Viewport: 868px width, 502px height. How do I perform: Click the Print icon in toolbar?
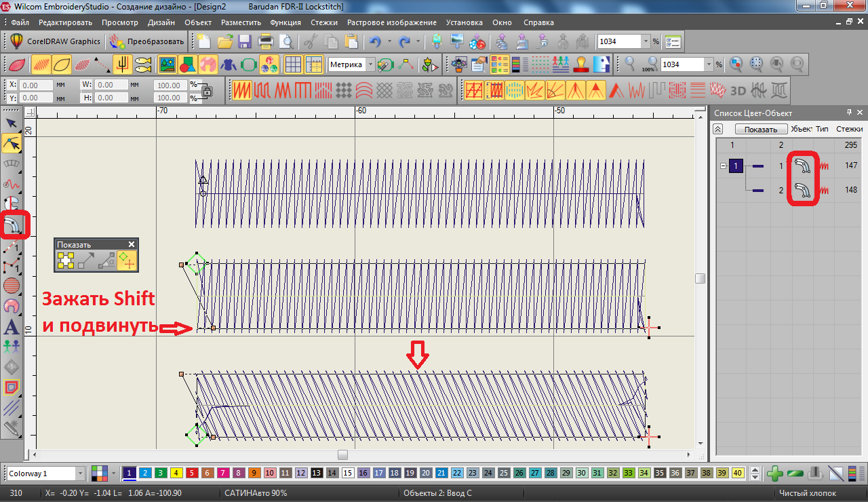[x=266, y=42]
